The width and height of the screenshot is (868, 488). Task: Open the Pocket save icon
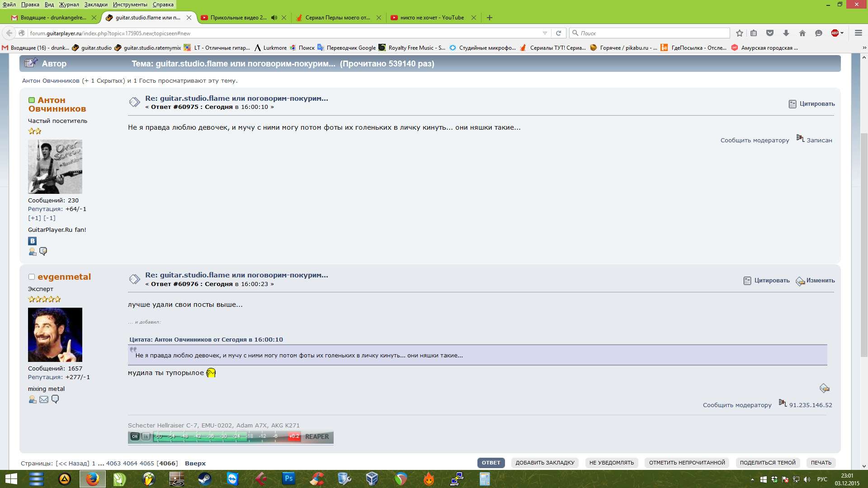click(x=770, y=33)
